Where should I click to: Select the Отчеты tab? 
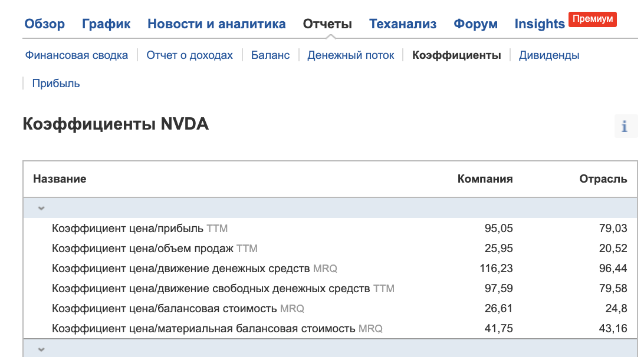pyautogui.click(x=327, y=24)
